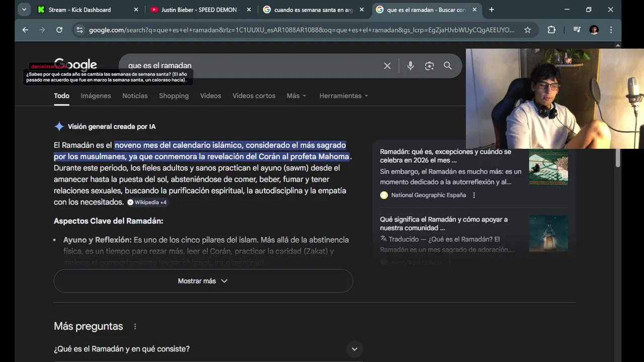Open options menu beside Más preguntas

pos(135,326)
